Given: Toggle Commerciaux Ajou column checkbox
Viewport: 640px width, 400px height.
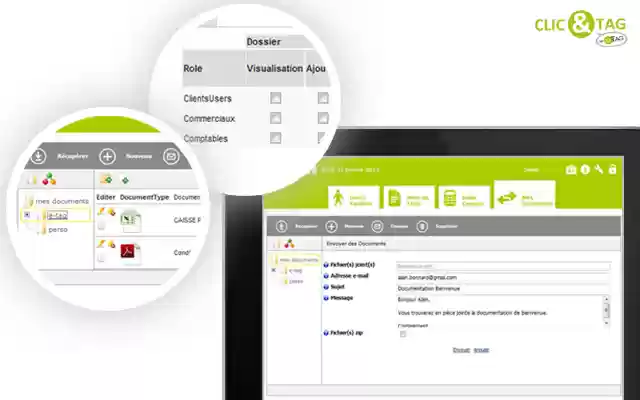Looking at the screenshot, I should pyautogui.click(x=323, y=118).
